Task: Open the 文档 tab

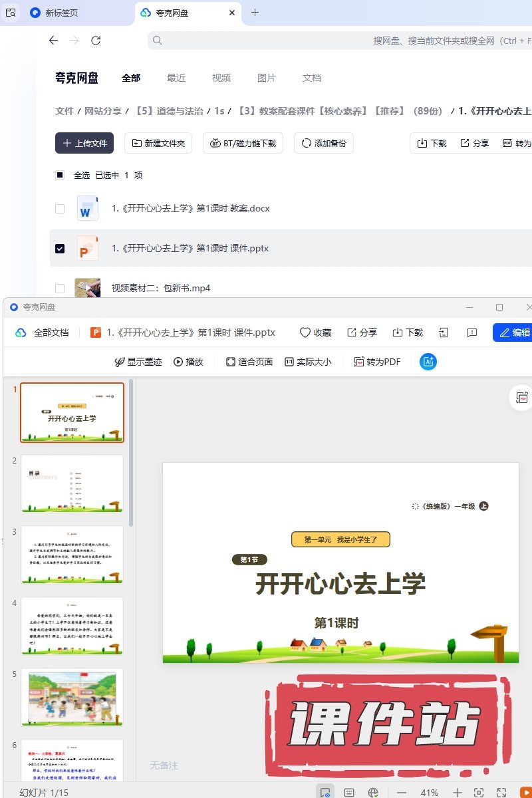Action: [312, 78]
